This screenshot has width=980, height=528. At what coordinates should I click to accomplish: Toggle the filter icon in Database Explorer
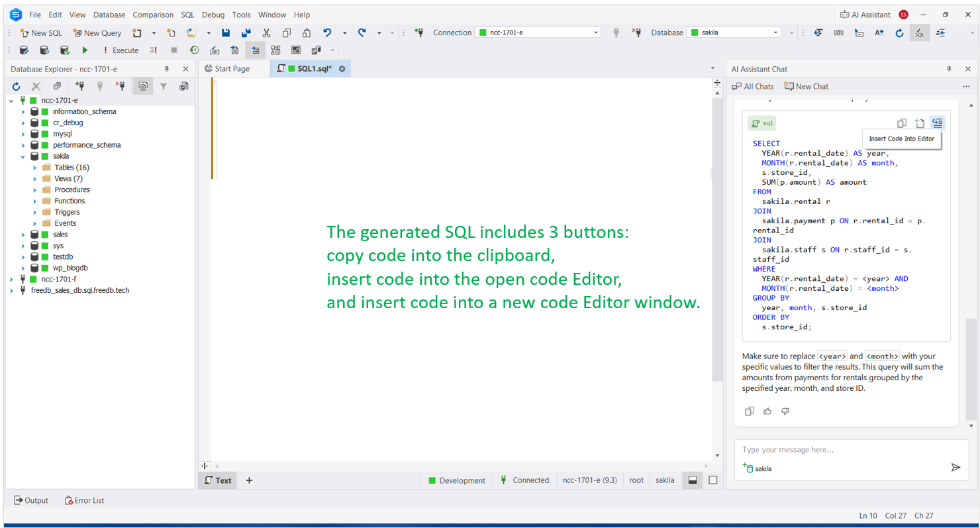[x=163, y=86]
